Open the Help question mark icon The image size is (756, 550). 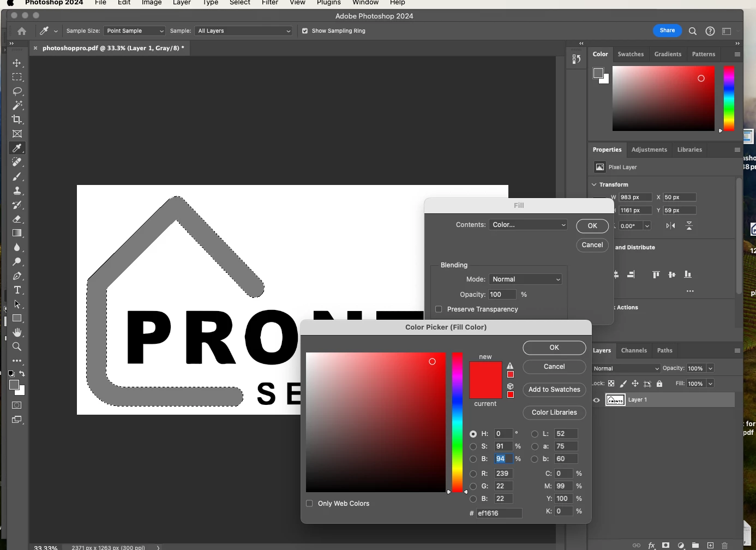710,31
